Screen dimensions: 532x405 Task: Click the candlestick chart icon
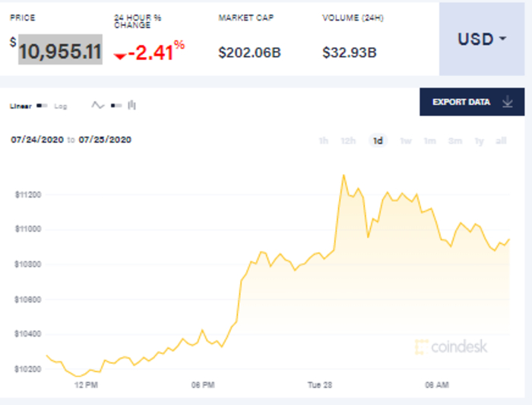point(132,106)
